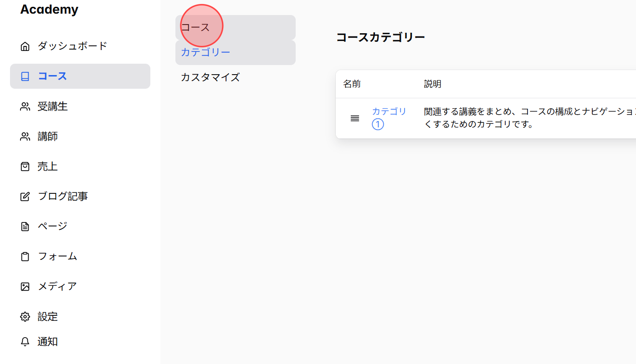The width and height of the screenshot is (636, 364).
Task: Click the Academy logo text
Action: pos(49,9)
